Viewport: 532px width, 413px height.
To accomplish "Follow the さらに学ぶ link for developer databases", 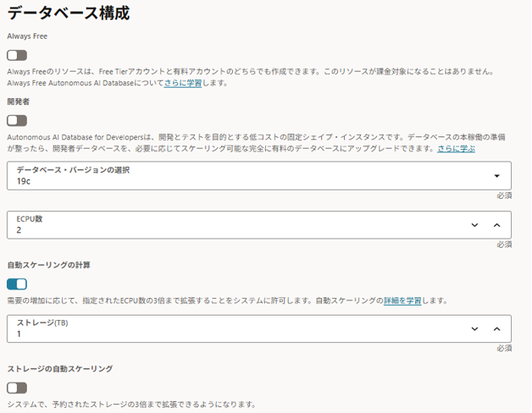I will (x=456, y=148).
